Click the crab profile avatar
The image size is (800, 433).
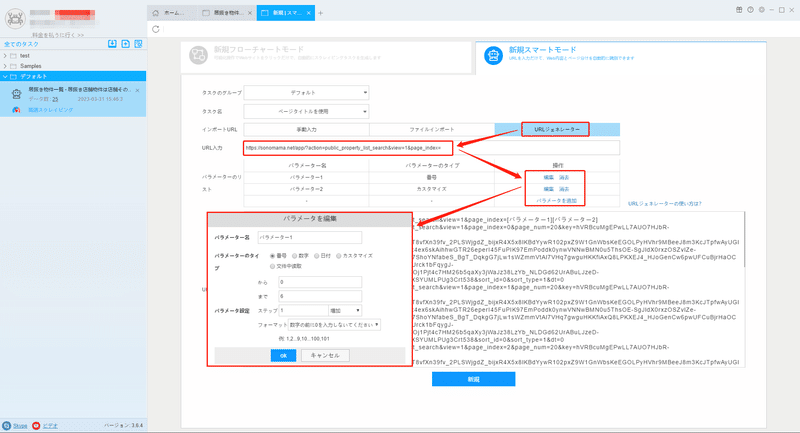click(15, 19)
